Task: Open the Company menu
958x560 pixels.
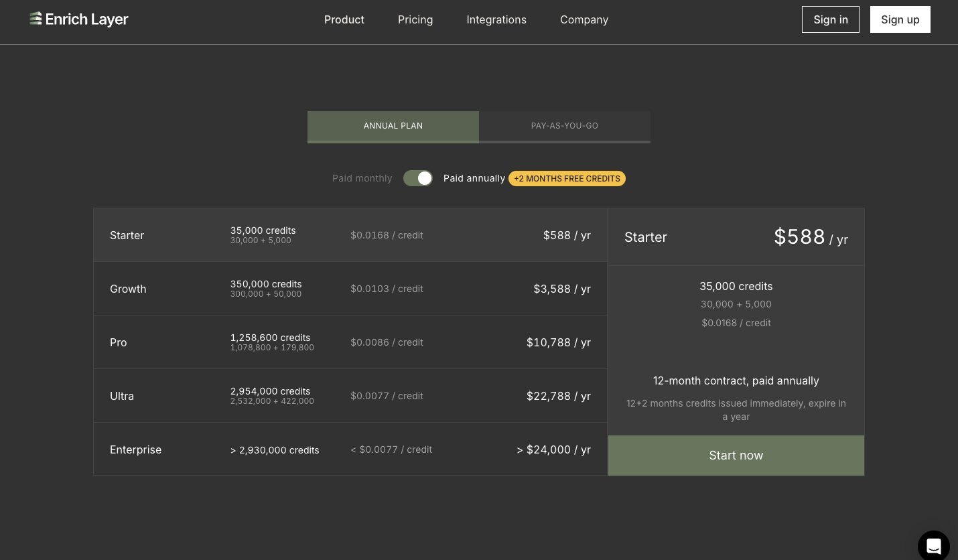Action: coord(584,19)
